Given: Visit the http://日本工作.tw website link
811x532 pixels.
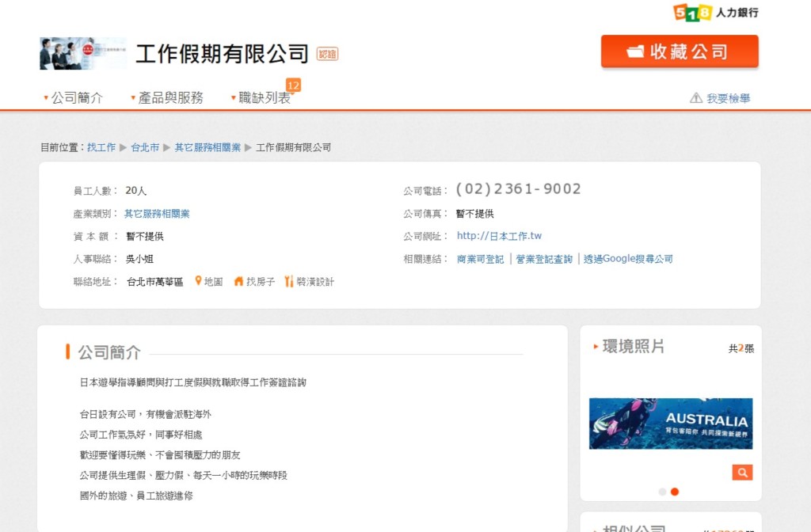Looking at the screenshot, I should [x=499, y=236].
